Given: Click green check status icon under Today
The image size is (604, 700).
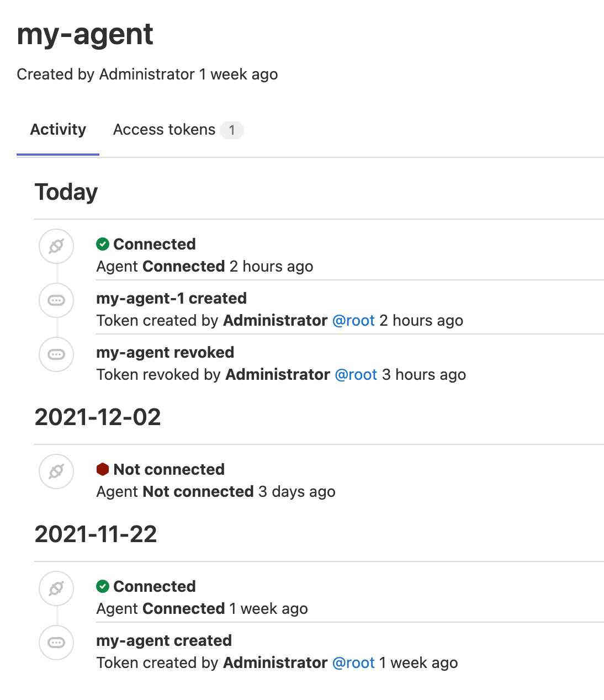Looking at the screenshot, I should pyautogui.click(x=103, y=244).
